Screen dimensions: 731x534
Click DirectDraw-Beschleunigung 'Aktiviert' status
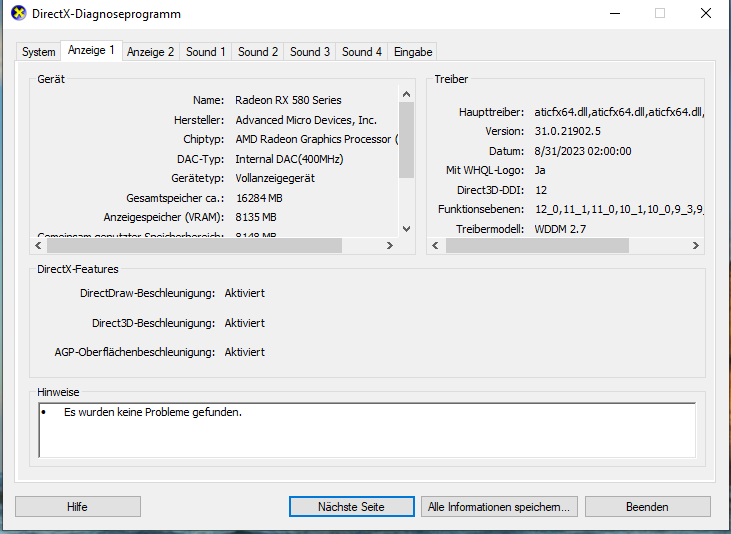245,293
